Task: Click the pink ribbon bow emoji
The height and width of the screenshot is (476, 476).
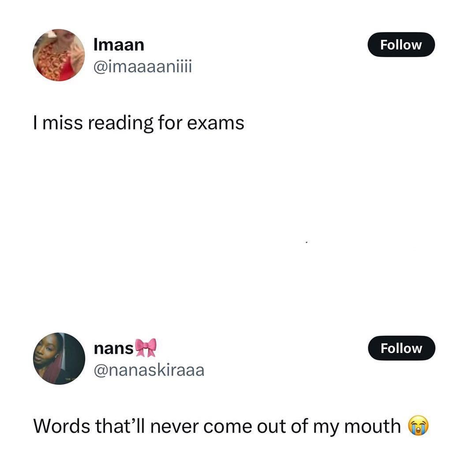Action: click(146, 348)
